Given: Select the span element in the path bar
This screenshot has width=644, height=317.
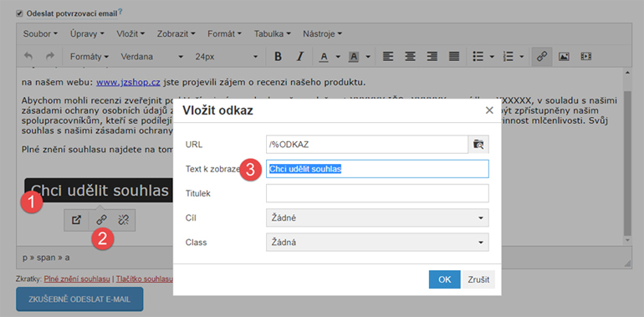Looking at the screenshot, I should point(45,258).
